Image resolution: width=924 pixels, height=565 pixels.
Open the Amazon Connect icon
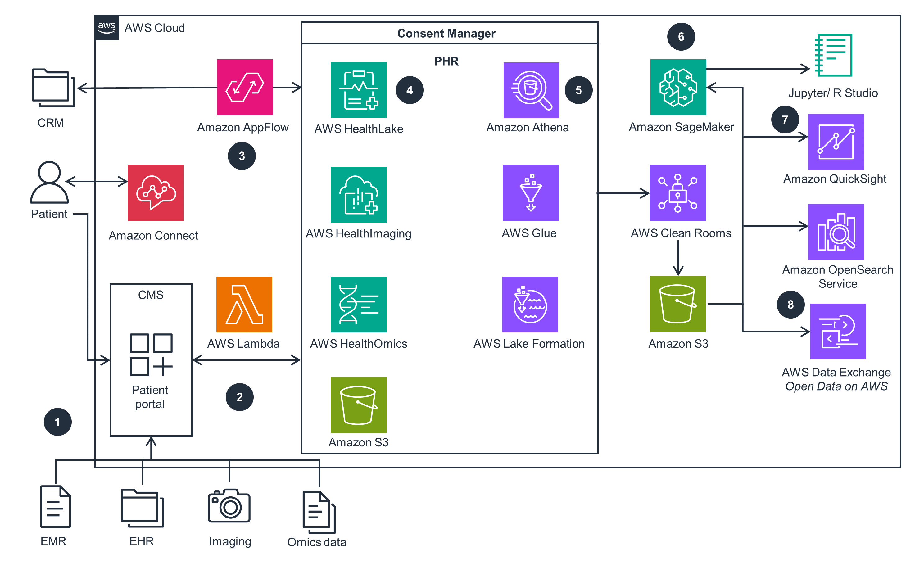(156, 193)
